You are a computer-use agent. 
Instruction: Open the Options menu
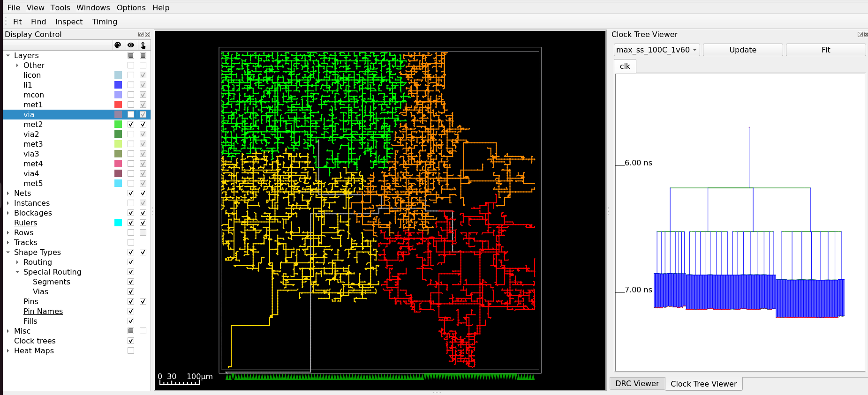[131, 7]
